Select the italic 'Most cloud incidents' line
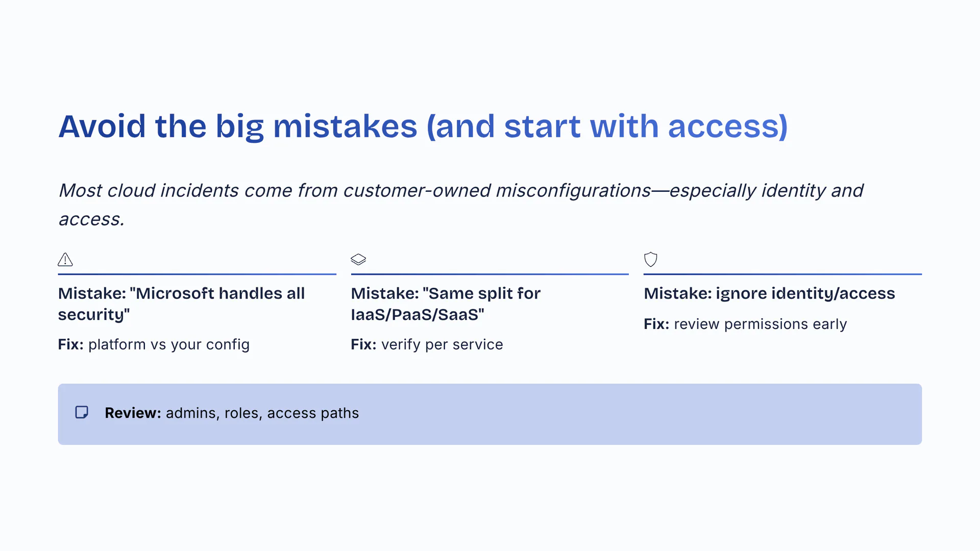Image resolution: width=980 pixels, height=551 pixels. 460,191
